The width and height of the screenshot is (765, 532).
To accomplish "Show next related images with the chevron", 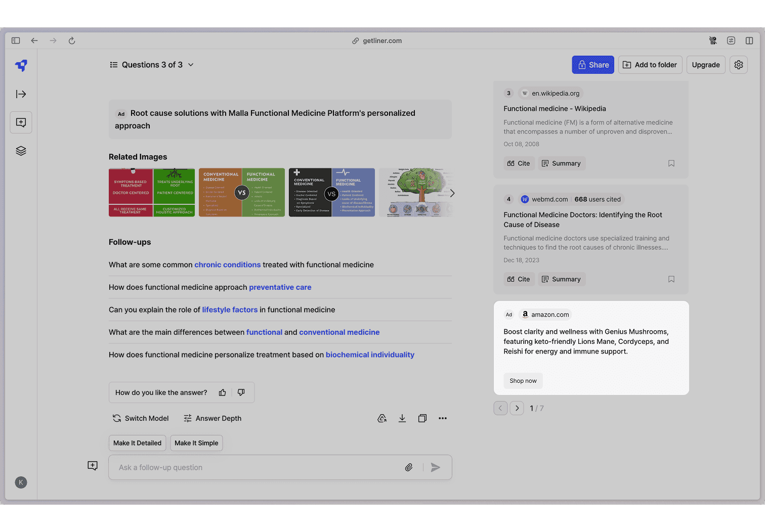I will 452,193.
